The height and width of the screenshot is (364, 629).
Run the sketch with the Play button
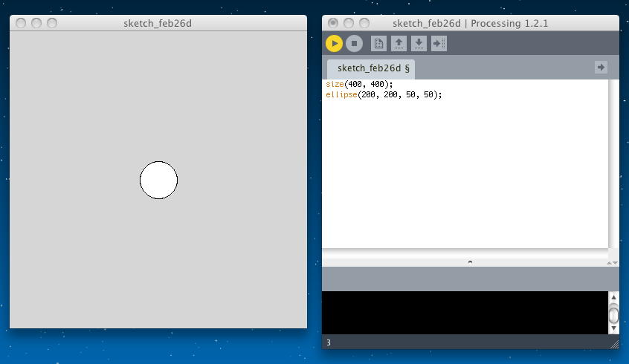[334, 43]
